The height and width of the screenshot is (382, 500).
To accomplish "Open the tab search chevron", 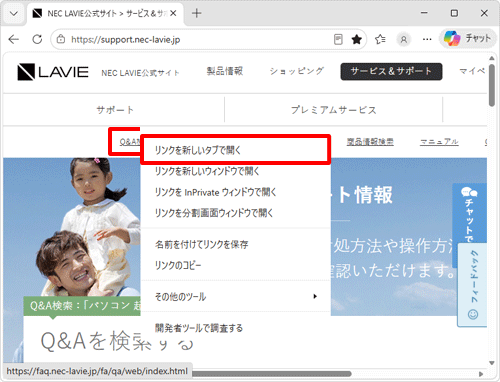I will click(14, 13).
